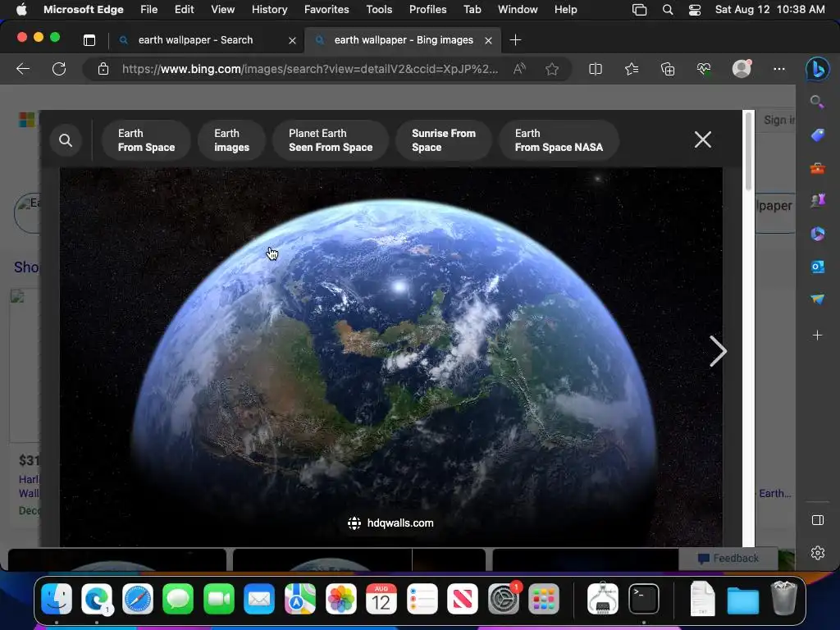Open the profile avatar icon

tap(742, 69)
